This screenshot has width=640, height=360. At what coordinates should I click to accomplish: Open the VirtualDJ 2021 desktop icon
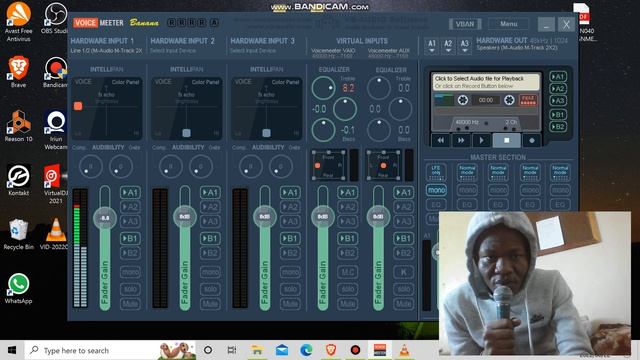[x=55, y=184]
